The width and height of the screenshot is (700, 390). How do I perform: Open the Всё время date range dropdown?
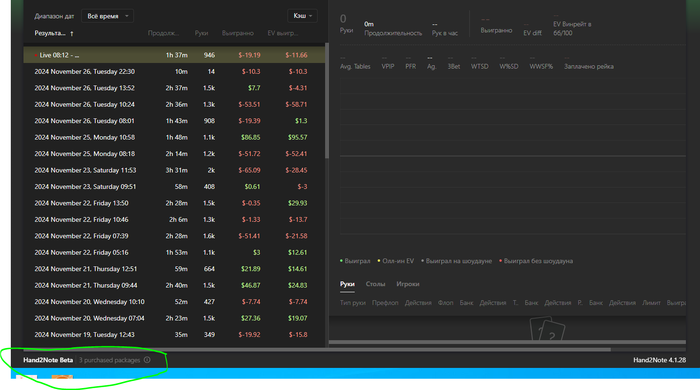click(x=108, y=16)
